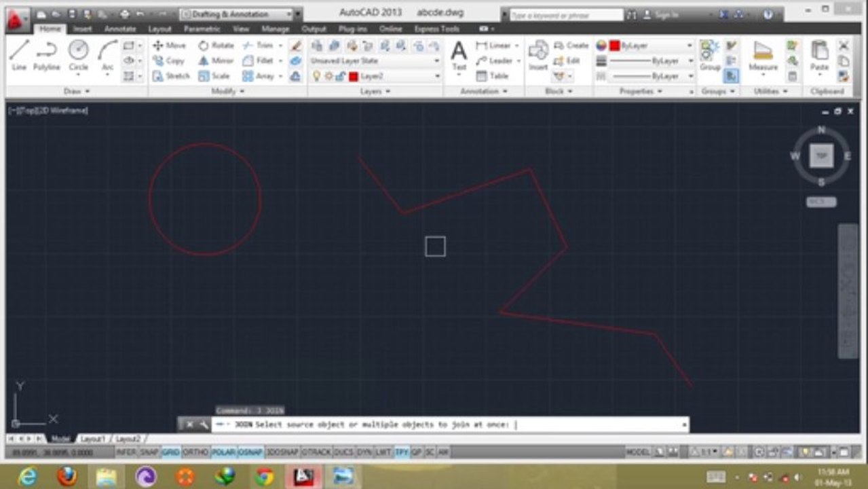
Task: Click the Leader annotation tool
Action: click(x=494, y=60)
